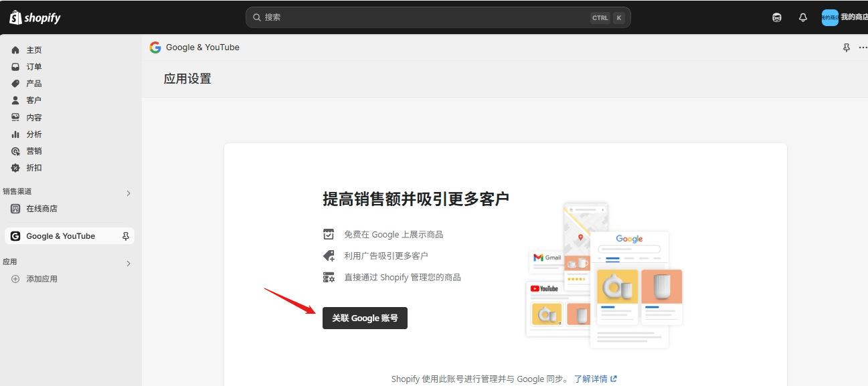The width and height of the screenshot is (868, 386).
Task: Click the 添加应用 plus icon
Action: 15,279
